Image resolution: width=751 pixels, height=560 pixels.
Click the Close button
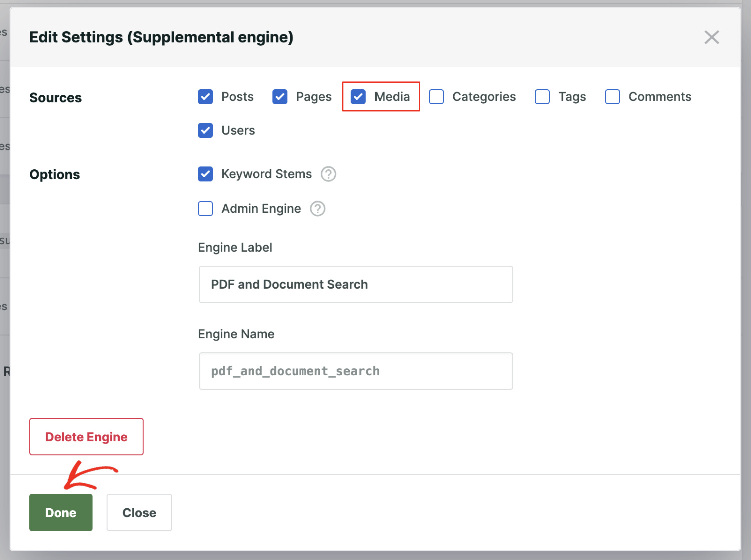click(139, 512)
